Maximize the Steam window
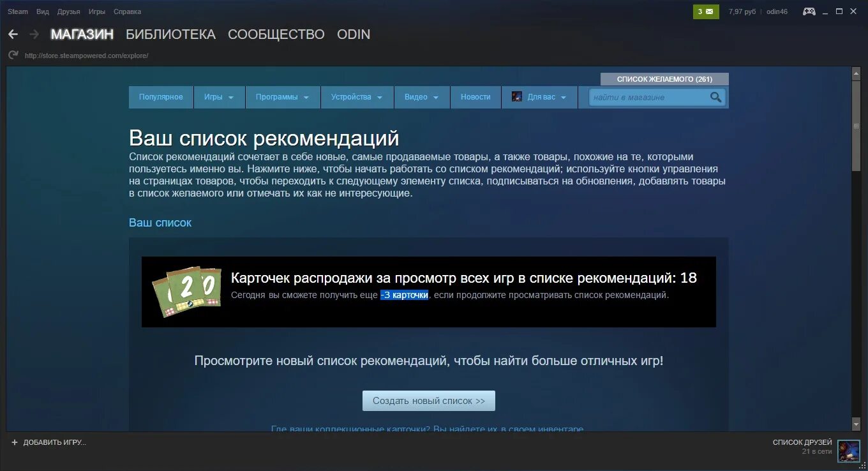Image resolution: width=868 pixels, height=471 pixels. (839, 11)
